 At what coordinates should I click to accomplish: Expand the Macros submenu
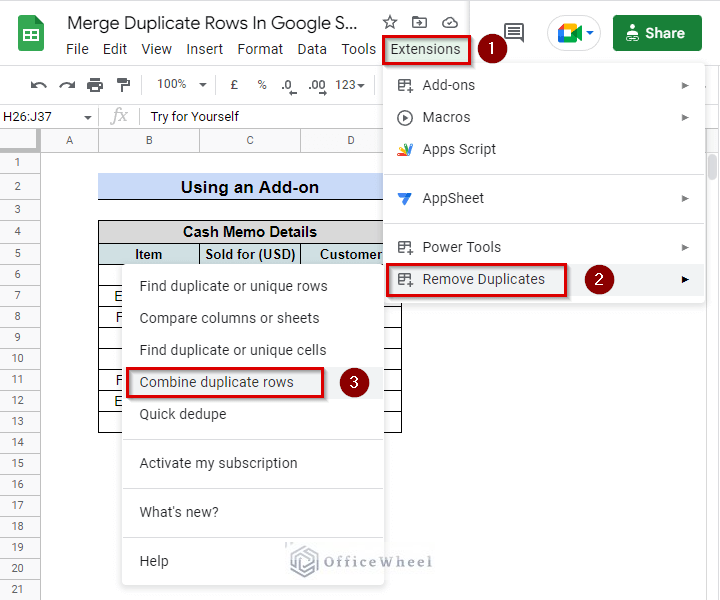(544, 118)
